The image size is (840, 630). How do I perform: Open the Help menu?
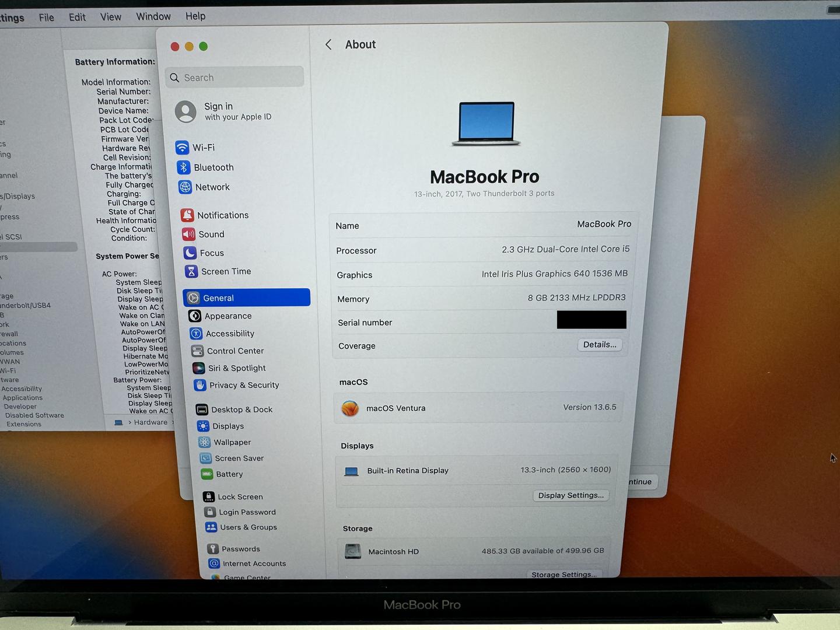click(x=195, y=16)
